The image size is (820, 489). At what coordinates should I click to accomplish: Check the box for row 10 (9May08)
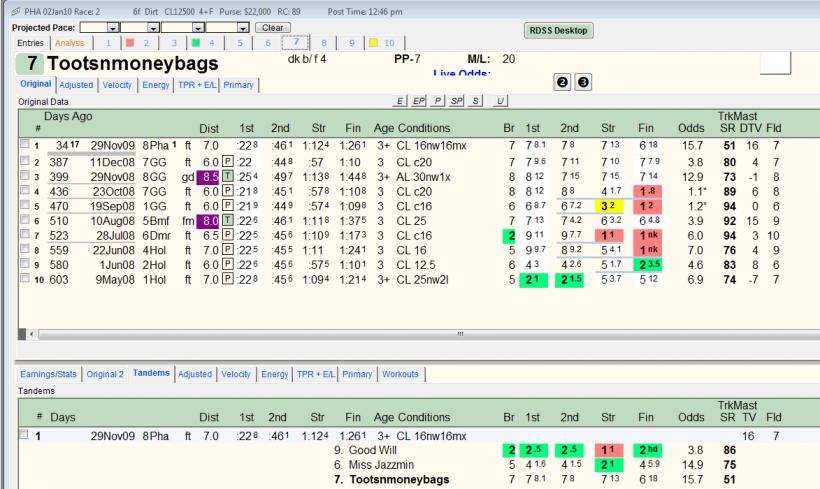(24, 278)
